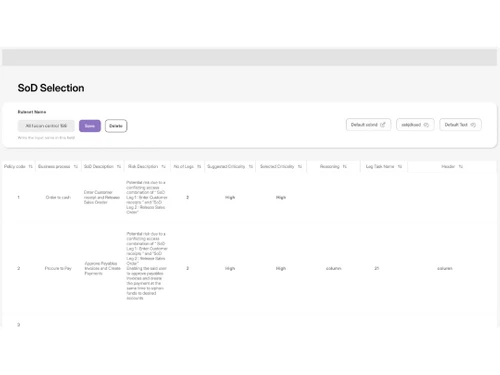Viewport: 500px width, 375px height.
Task: Sort by Policy code column icon
Action: point(30,166)
